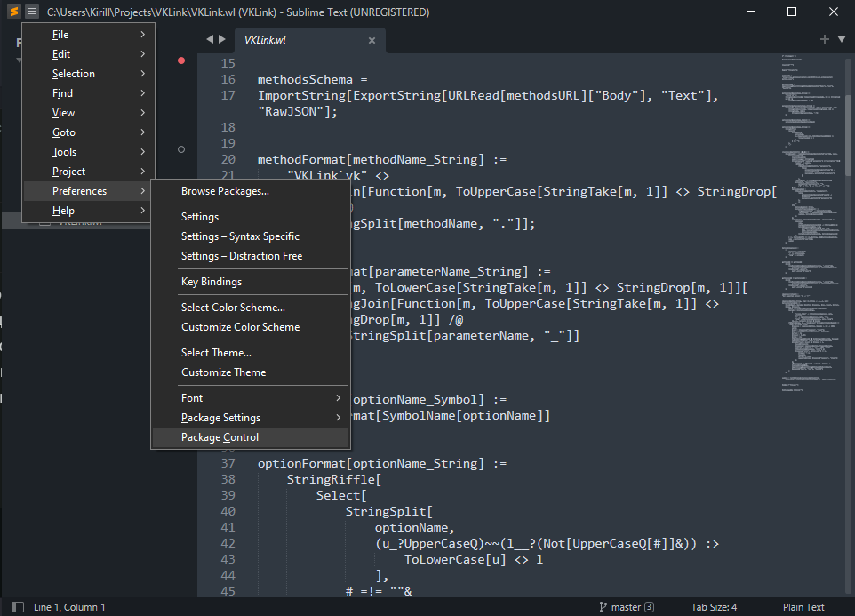Expand the Font submenu
This screenshot has height=616, width=855.
click(x=251, y=398)
